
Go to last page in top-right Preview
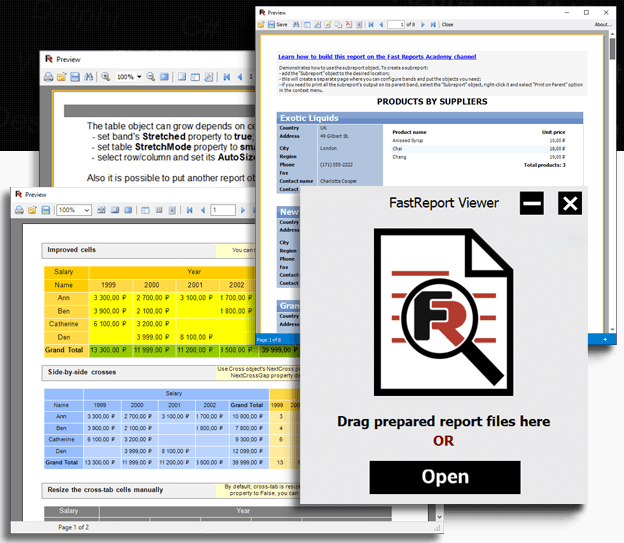(433, 25)
